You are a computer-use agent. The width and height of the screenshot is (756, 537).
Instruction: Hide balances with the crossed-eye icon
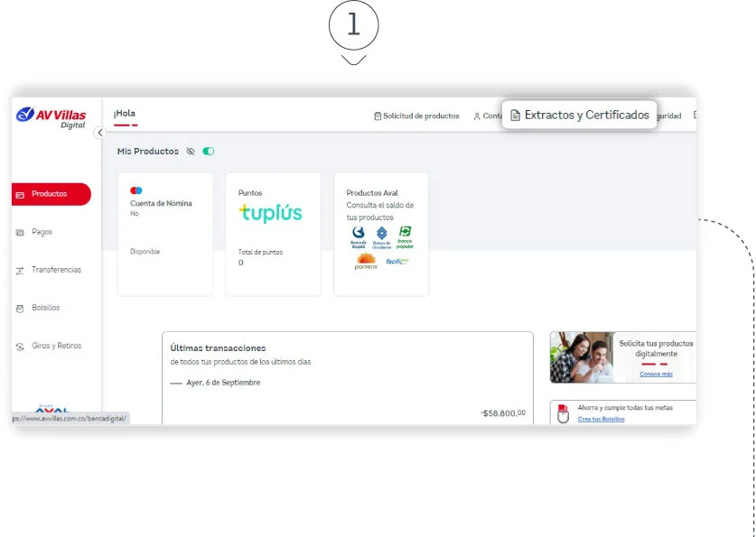click(x=191, y=152)
